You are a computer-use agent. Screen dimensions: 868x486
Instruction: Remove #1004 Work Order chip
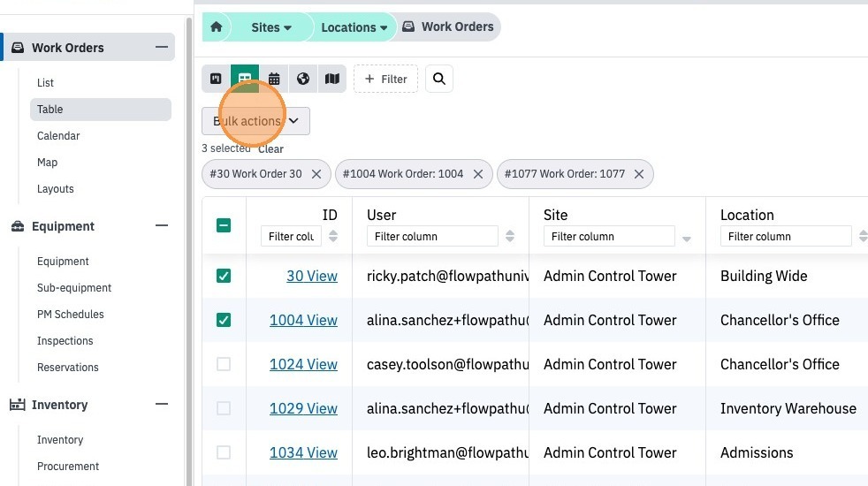[478, 174]
